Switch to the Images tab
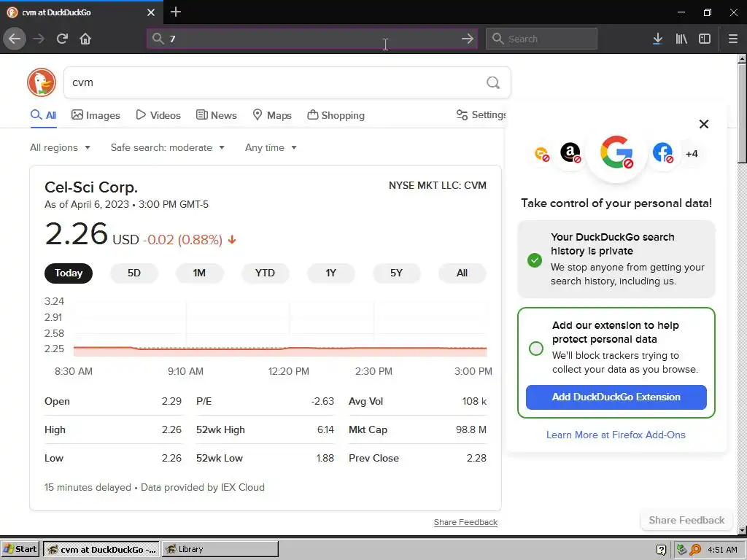 point(96,115)
